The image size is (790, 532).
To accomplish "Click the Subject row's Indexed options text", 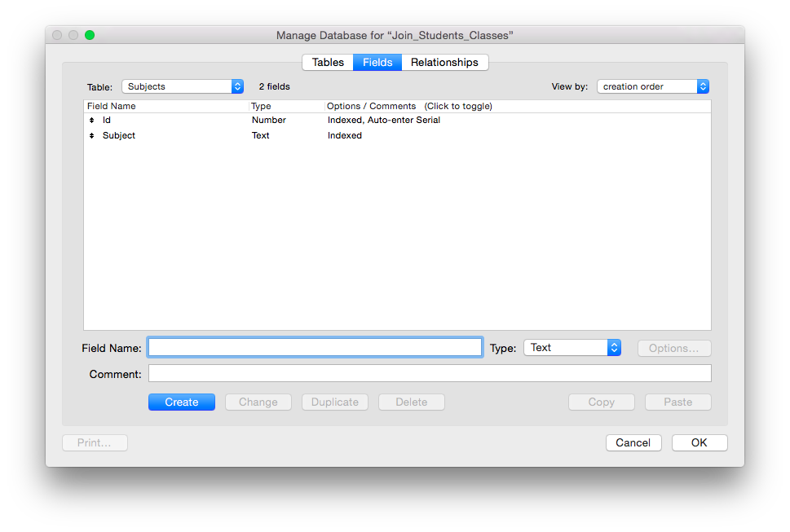I will (345, 136).
